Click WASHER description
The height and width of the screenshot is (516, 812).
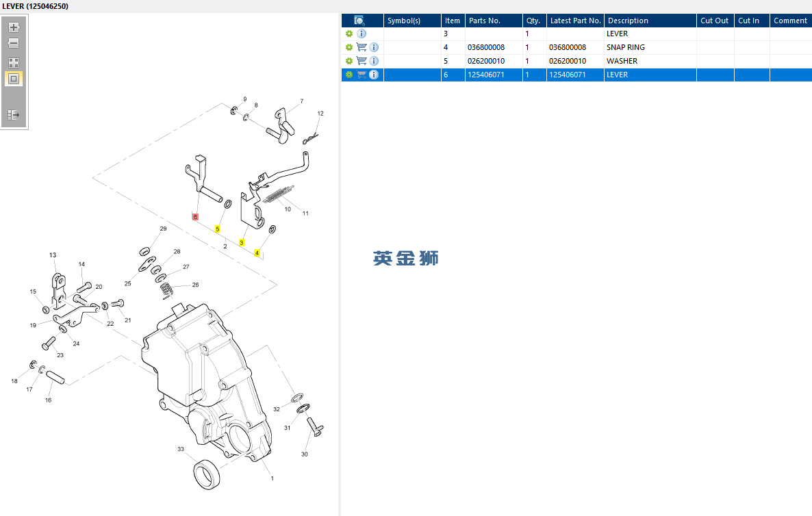click(622, 61)
